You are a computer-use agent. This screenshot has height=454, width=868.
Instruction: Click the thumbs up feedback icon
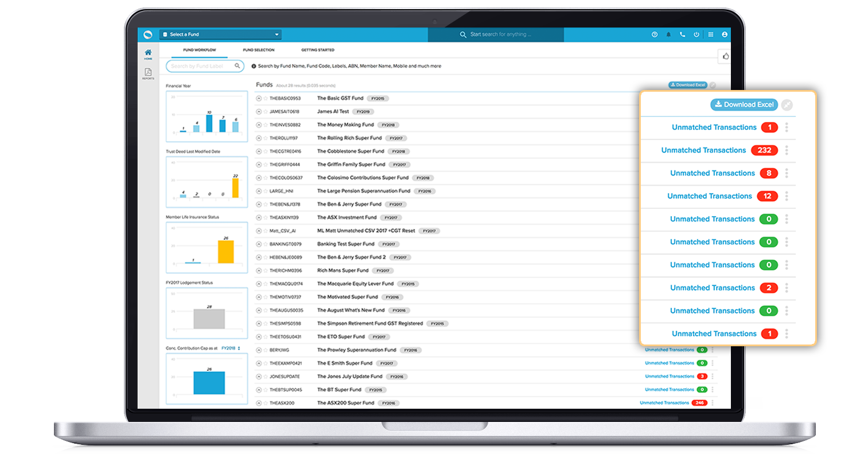click(725, 56)
